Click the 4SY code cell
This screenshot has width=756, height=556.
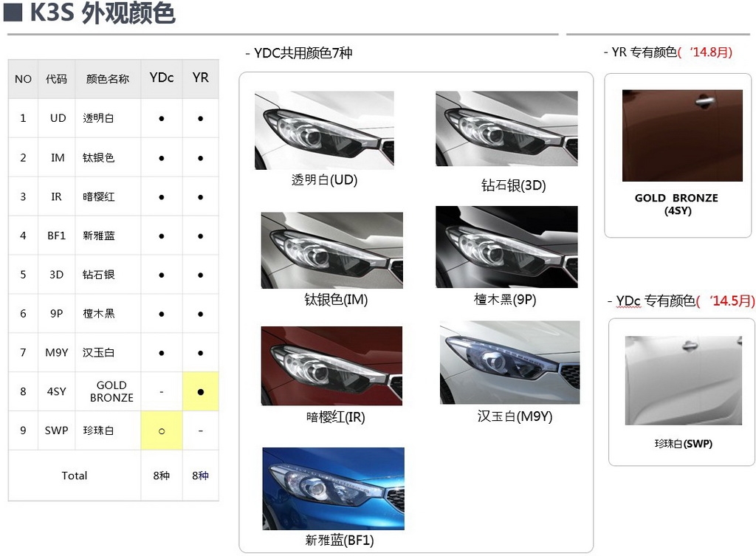click(x=56, y=391)
